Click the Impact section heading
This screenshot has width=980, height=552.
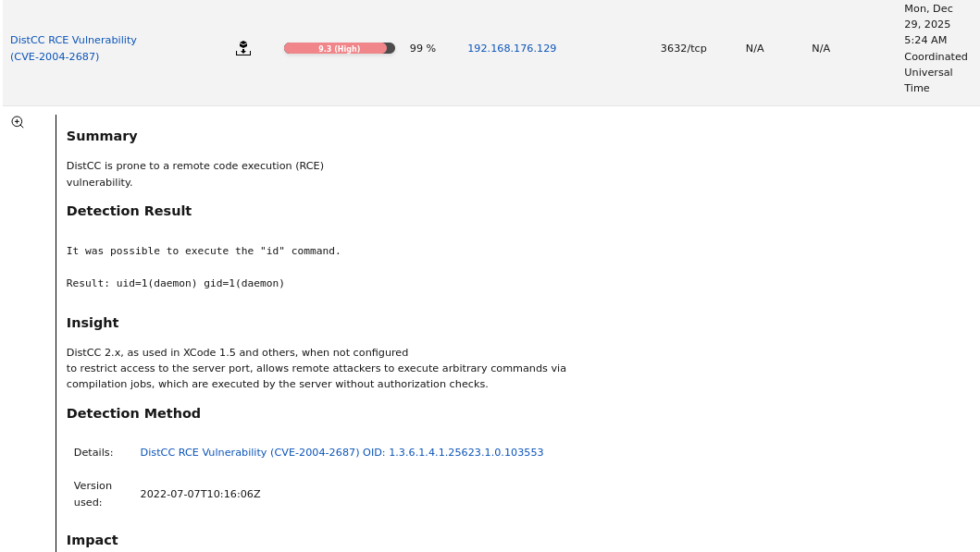click(93, 540)
